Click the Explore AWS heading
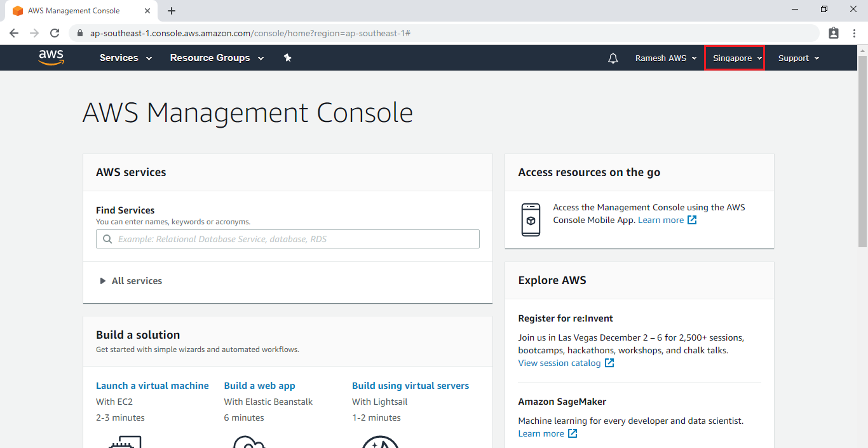868x448 pixels. click(x=552, y=280)
